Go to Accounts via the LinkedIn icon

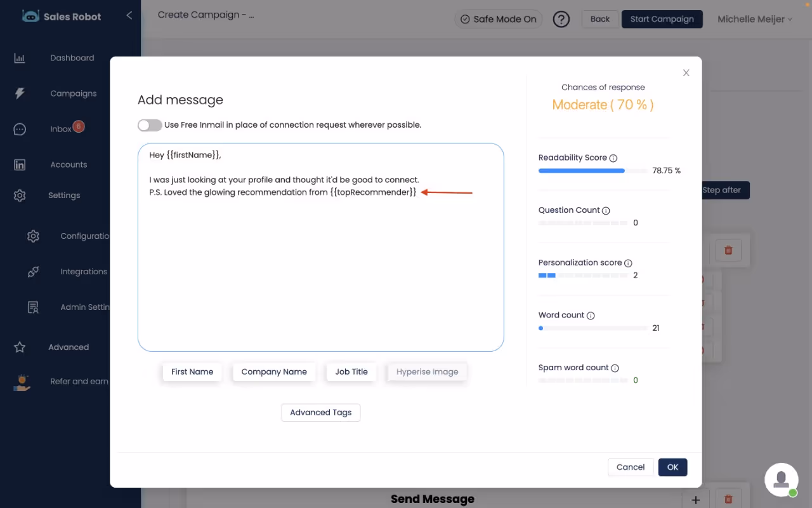coord(20,164)
